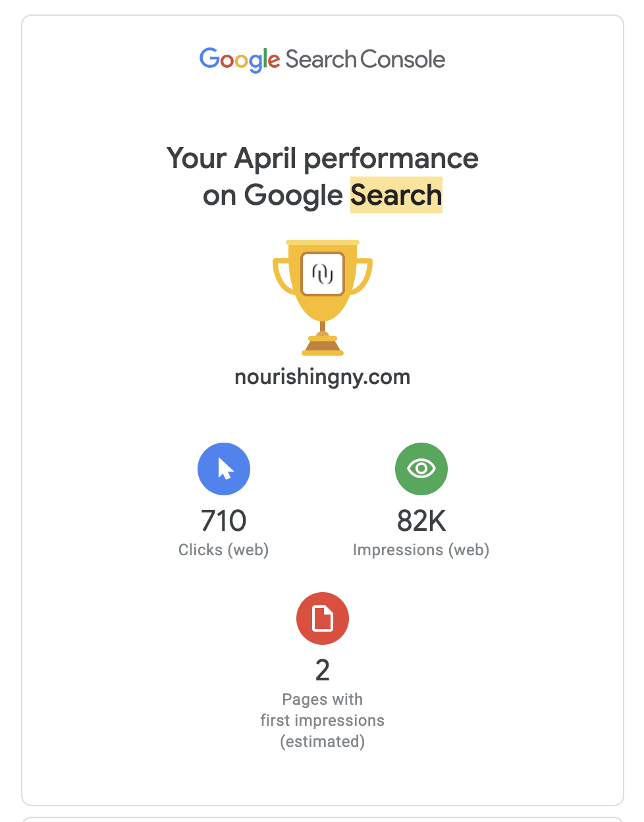The width and height of the screenshot is (644, 822).
Task: Click the colored Google wordmark
Action: point(240,59)
